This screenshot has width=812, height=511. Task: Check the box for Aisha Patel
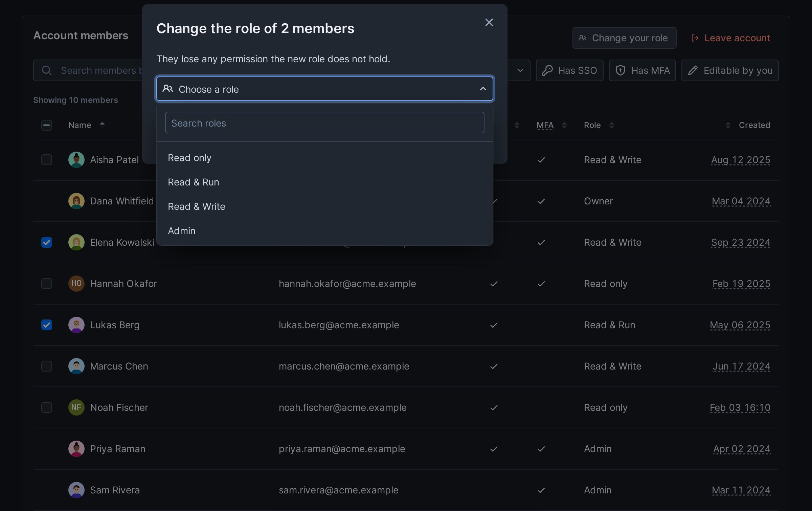coord(47,160)
